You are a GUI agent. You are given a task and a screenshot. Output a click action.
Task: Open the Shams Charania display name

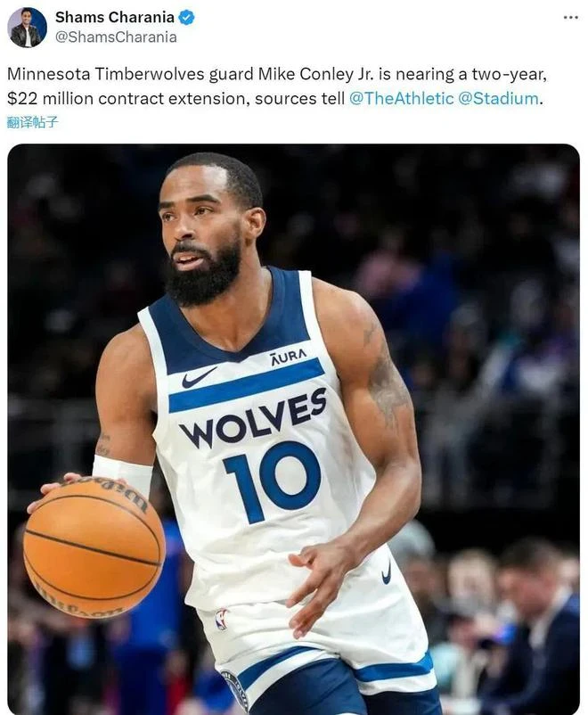114,17
